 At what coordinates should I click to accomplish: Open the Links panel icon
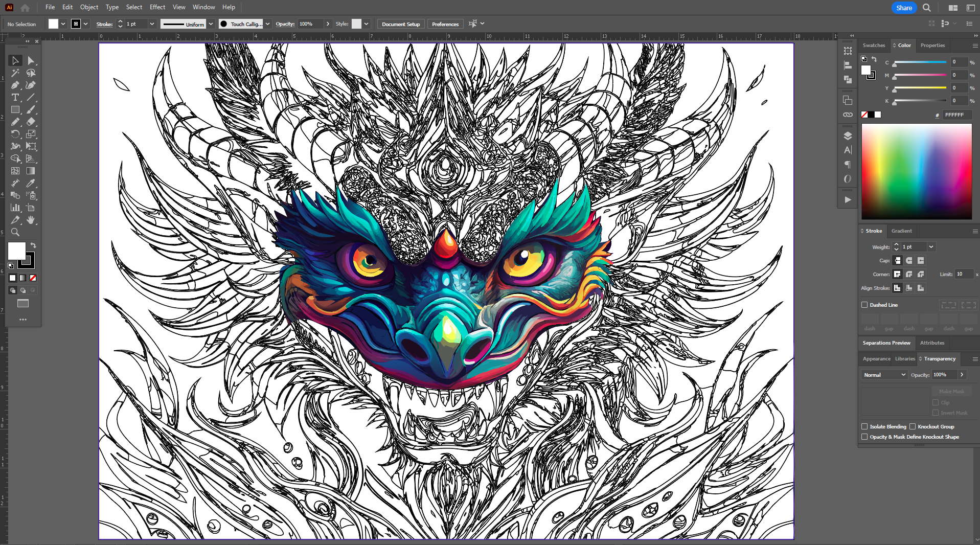(848, 115)
